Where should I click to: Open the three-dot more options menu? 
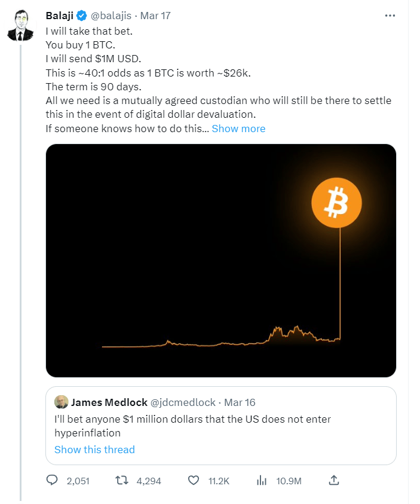(390, 15)
